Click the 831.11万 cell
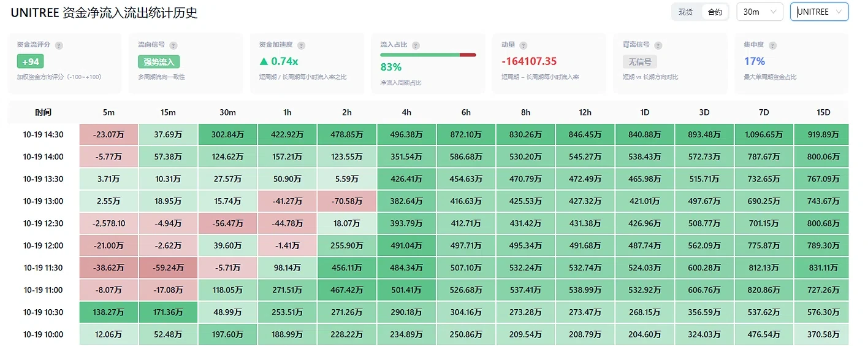The image size is (868, 346). pyautogui.click(x=821, y=267)
